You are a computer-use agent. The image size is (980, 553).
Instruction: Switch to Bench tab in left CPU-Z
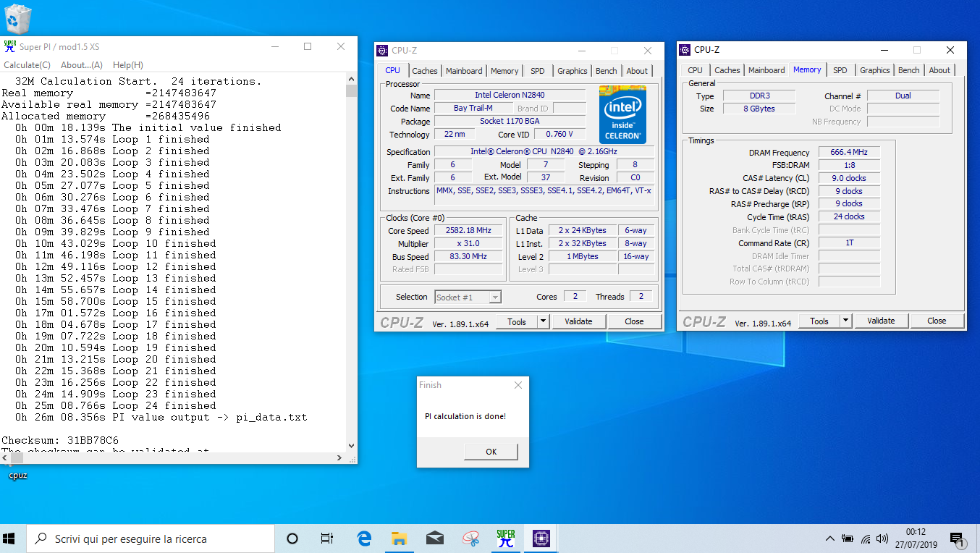pos(607,71)
